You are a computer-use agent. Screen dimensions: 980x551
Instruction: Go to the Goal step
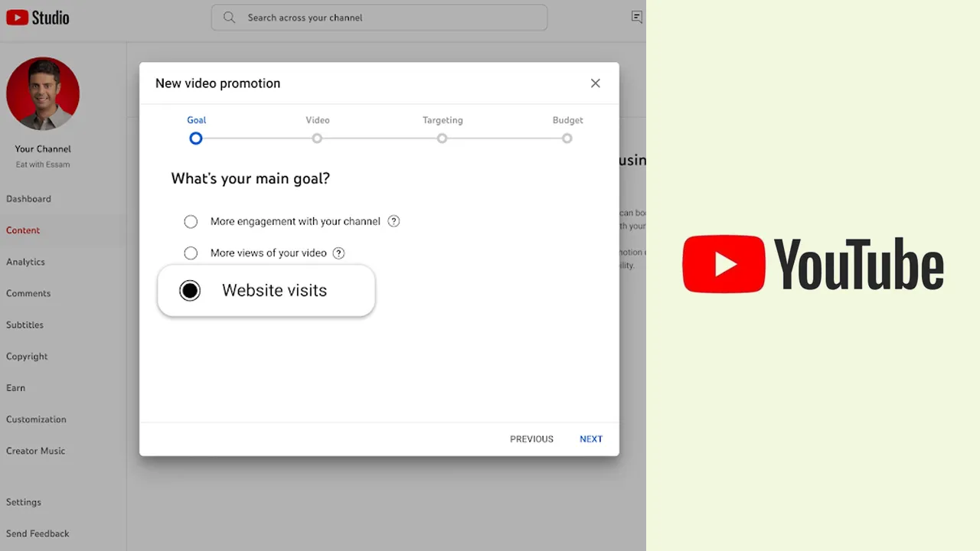click(x=196, y=139)
